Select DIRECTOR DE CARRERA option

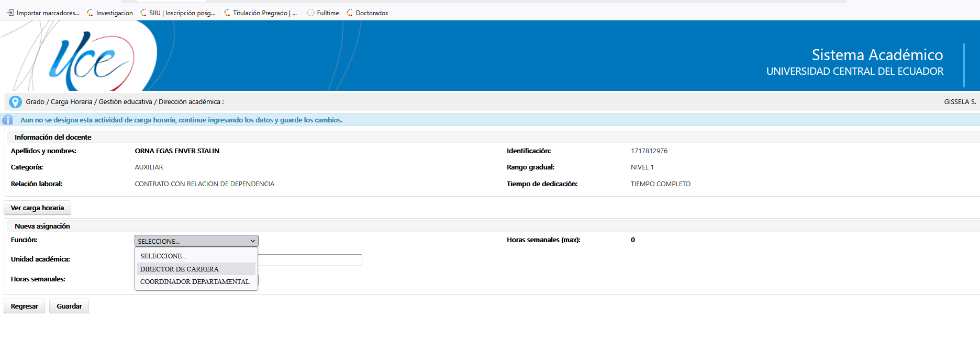click(x=196, y=269)
